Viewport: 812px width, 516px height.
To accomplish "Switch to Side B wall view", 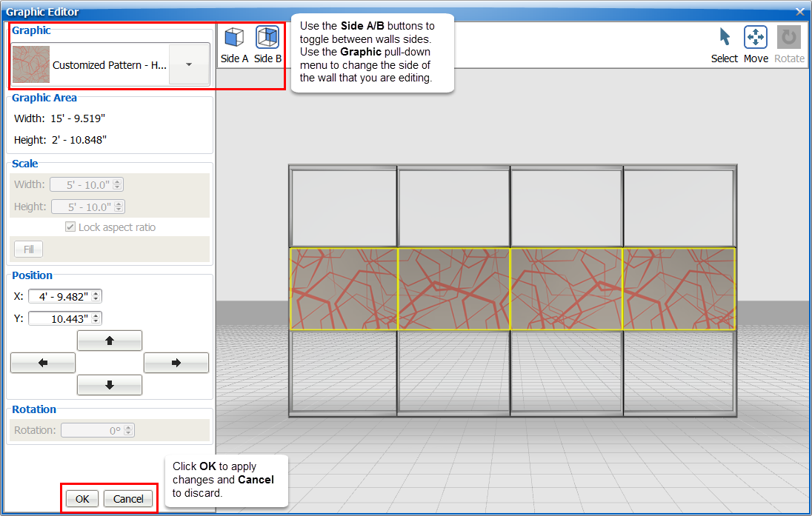I will pos(267,44).
